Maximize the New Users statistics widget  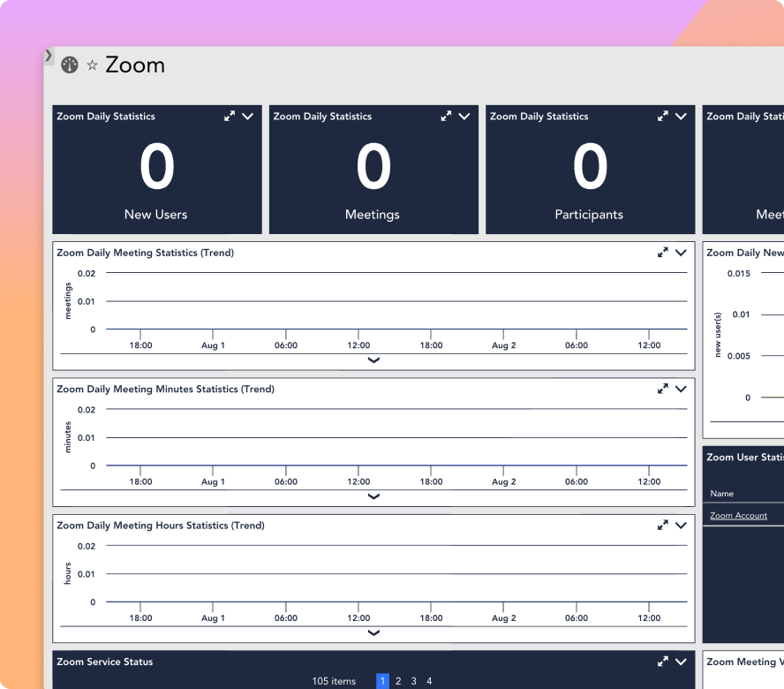[230, 116]
